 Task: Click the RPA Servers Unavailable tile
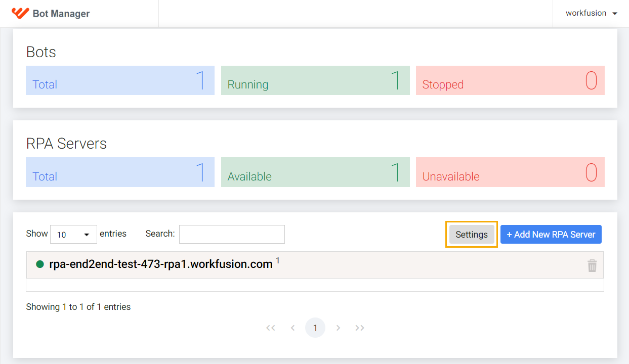510,172
